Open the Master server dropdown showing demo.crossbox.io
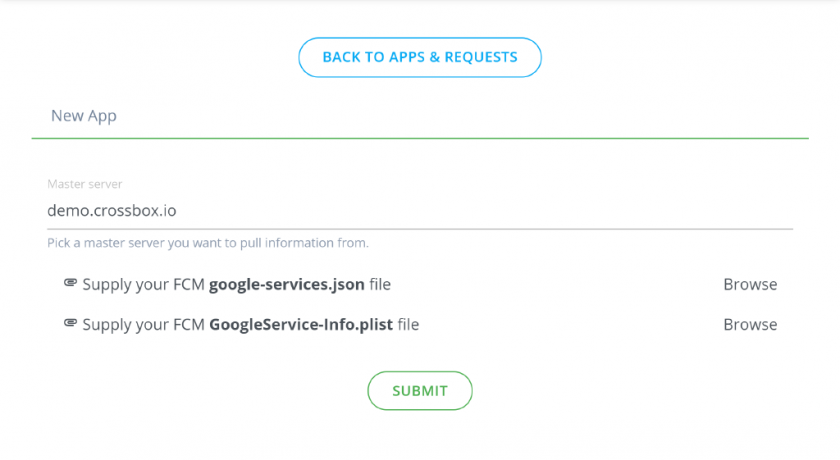Image resolution: width=840 pixels, height=460 pixels. (x=420, y=210)
